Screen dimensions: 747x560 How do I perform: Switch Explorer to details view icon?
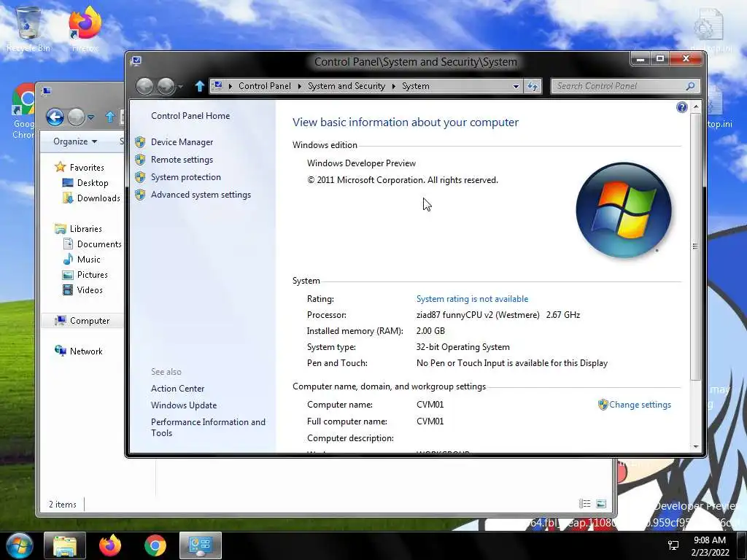(x=584, y=504)
